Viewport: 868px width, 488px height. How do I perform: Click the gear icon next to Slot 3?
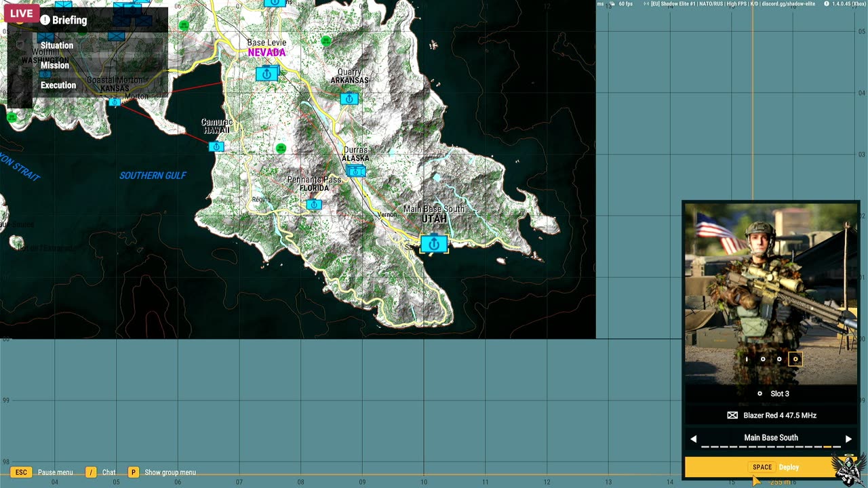tap(759, 394)
